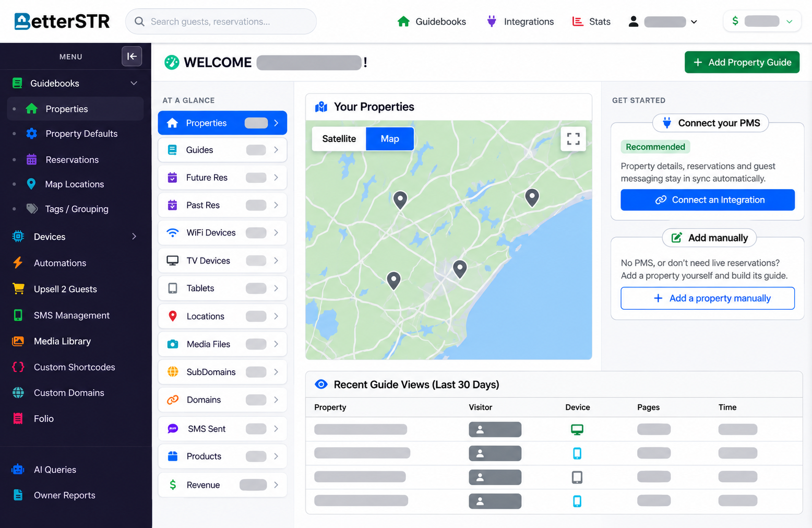Click the Future Res calendar icon

[x=172, y=178]
